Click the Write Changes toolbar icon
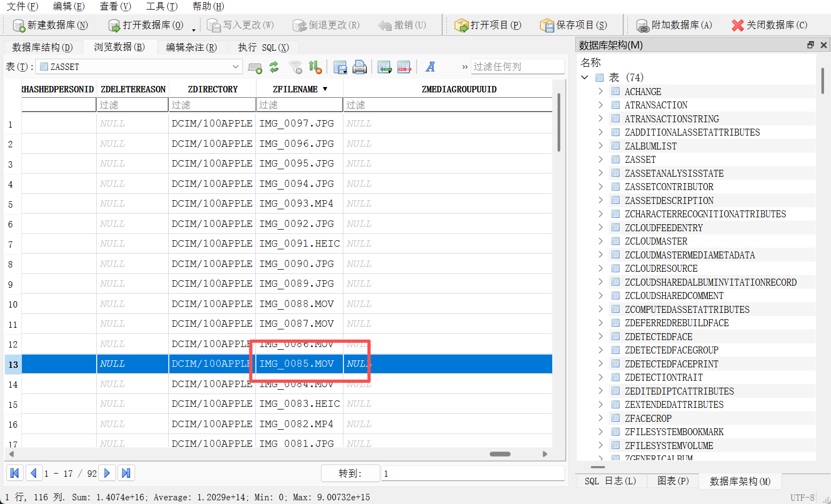Image resolution: width=831 pixels, height=504 pixels. (214, 26)
